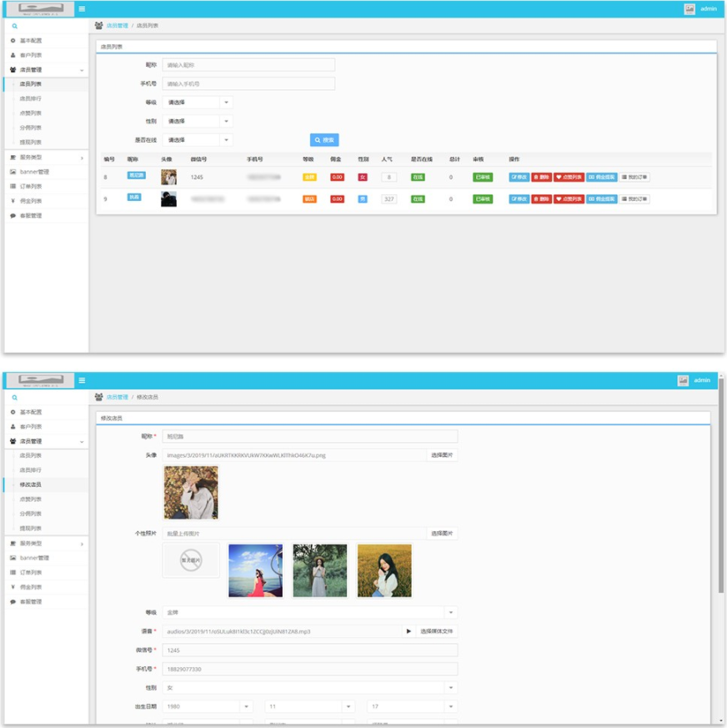Click the admin avatar icon in top header
Screen dimensions: 727x728
(x=689, y=9)
